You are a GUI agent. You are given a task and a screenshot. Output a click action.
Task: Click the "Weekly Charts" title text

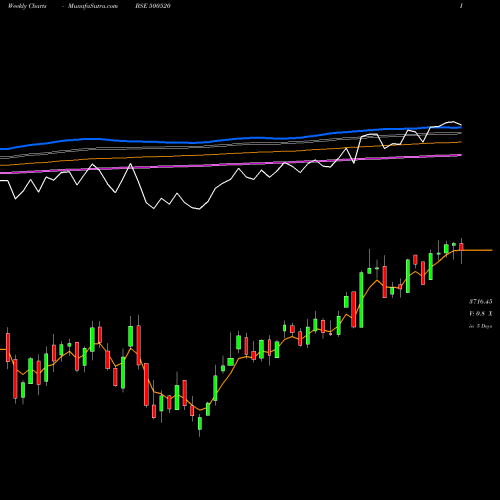27,6
